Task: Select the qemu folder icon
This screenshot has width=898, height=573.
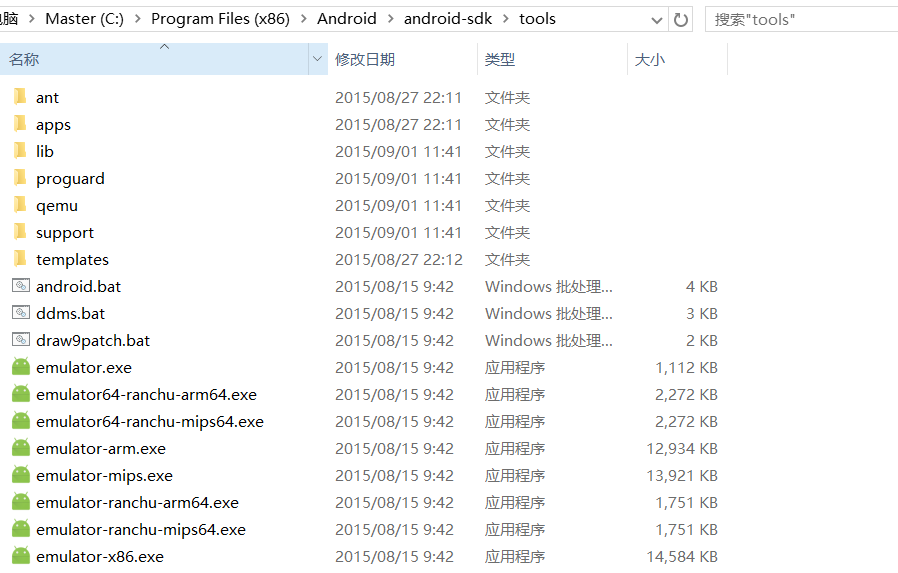Action: (x=20, y=205)
